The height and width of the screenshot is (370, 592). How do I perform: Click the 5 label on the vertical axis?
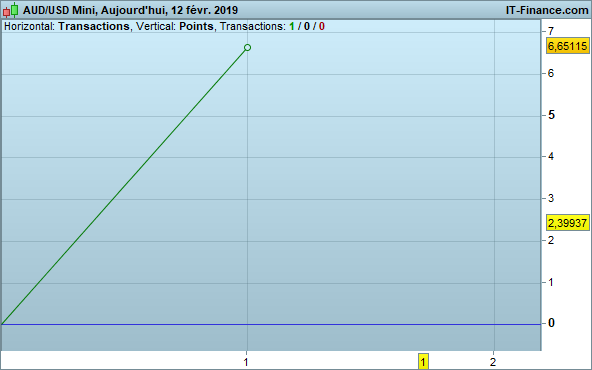coord(551,115)
